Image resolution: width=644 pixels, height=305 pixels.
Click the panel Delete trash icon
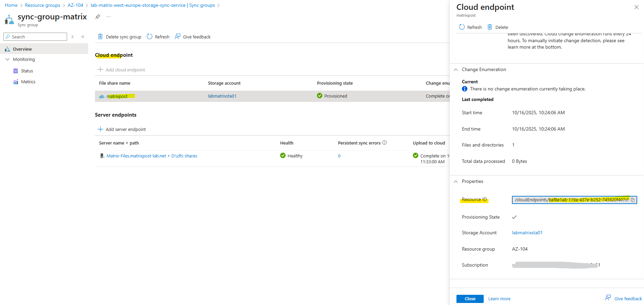490,27
